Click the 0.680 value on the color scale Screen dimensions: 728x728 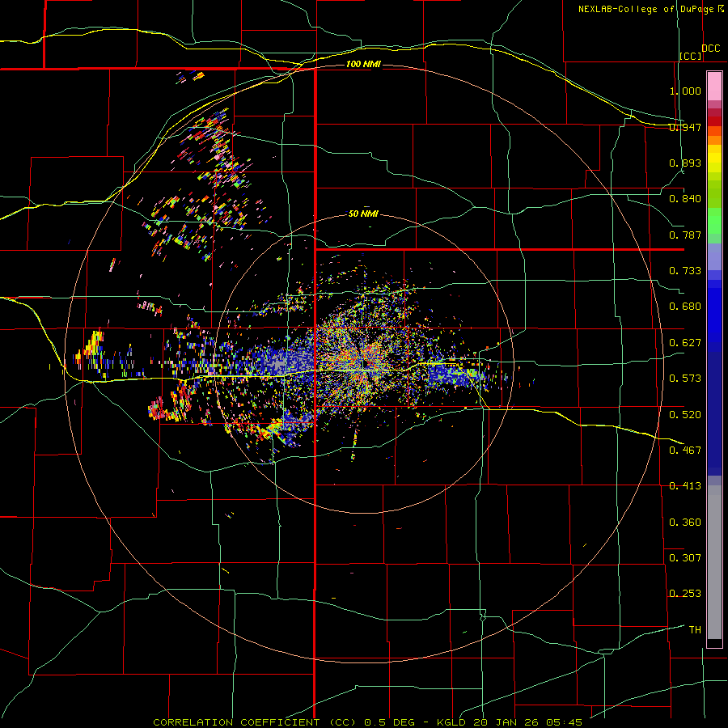point(685,307)
